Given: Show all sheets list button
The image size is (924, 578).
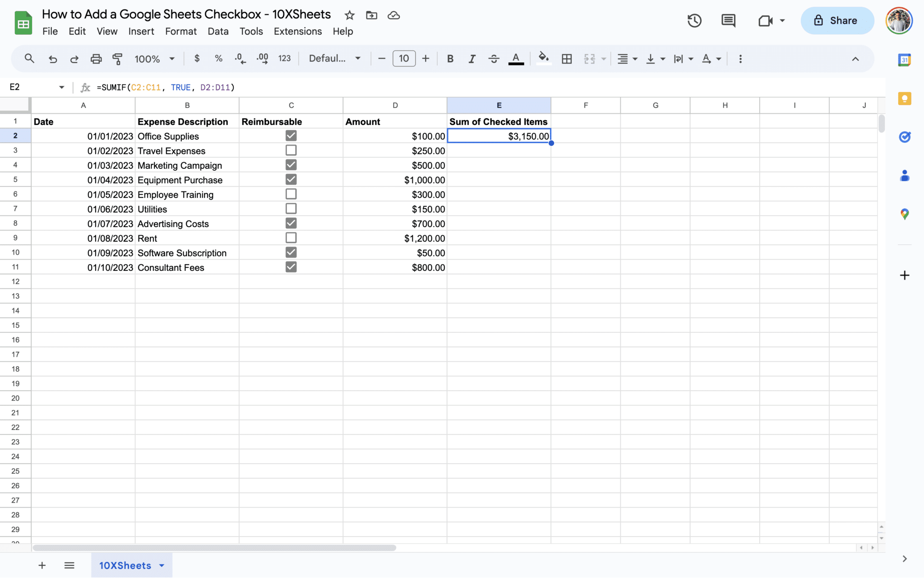Looking at the screenshot, I should (x=69, y=565).
